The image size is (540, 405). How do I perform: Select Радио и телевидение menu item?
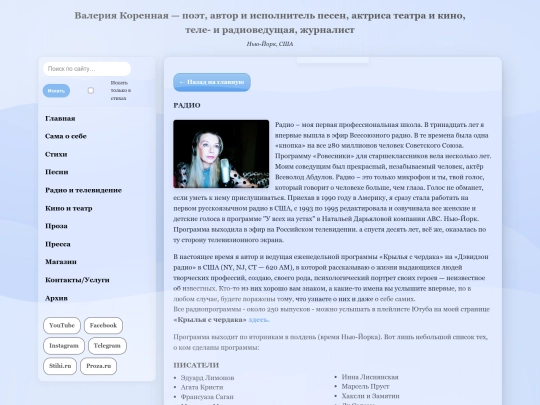83,190
